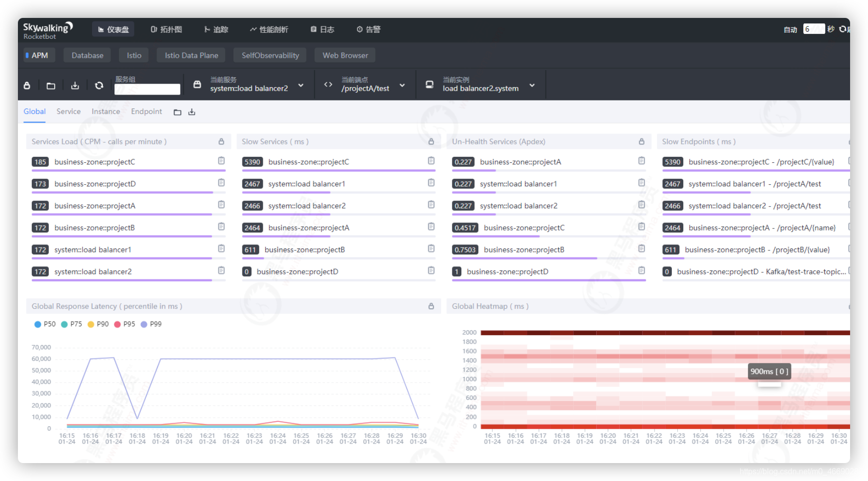Open the performance profiling menu
This screenshot has width=868, height=481.
point(269,29)
